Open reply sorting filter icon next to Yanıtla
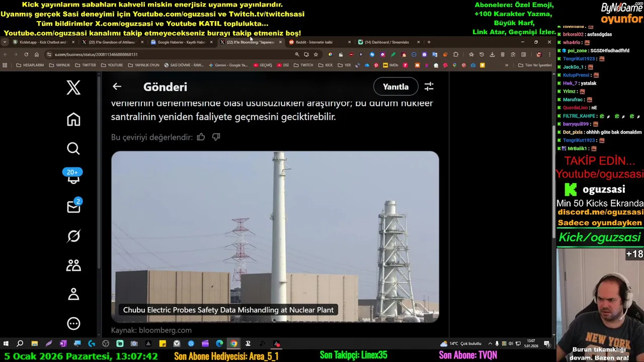644x362 pixels. 429,87
